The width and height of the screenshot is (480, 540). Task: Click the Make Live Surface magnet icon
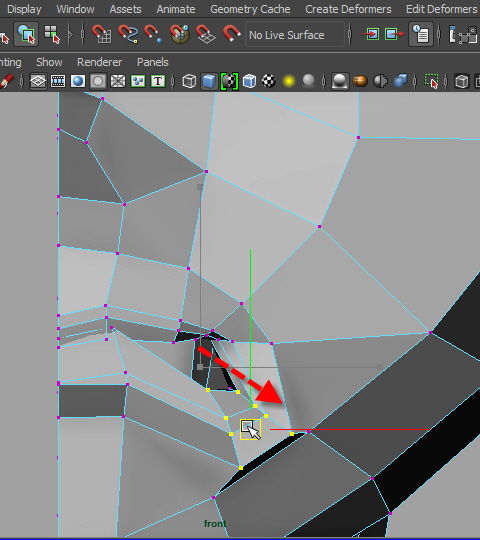(x=231, y=34)
